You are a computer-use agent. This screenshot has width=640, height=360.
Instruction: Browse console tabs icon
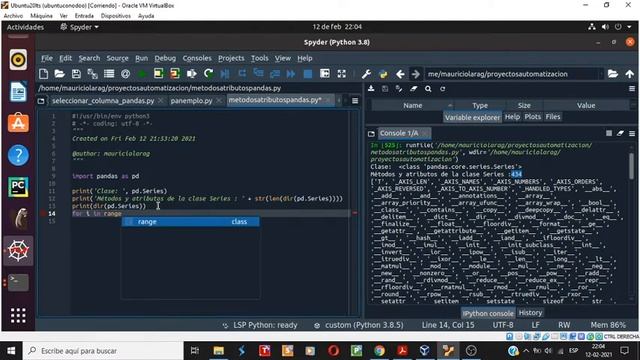point(371,133)
